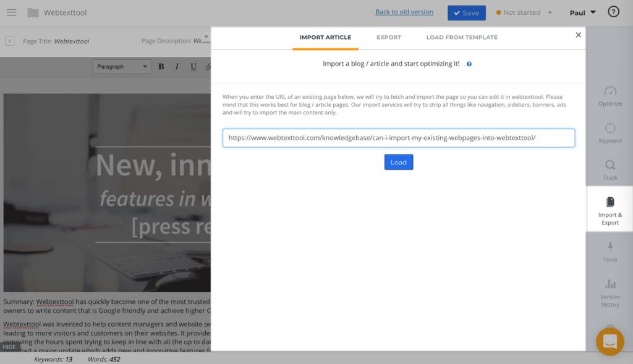Toggle italic formatting
633x364 pixels.
[177, 67]
